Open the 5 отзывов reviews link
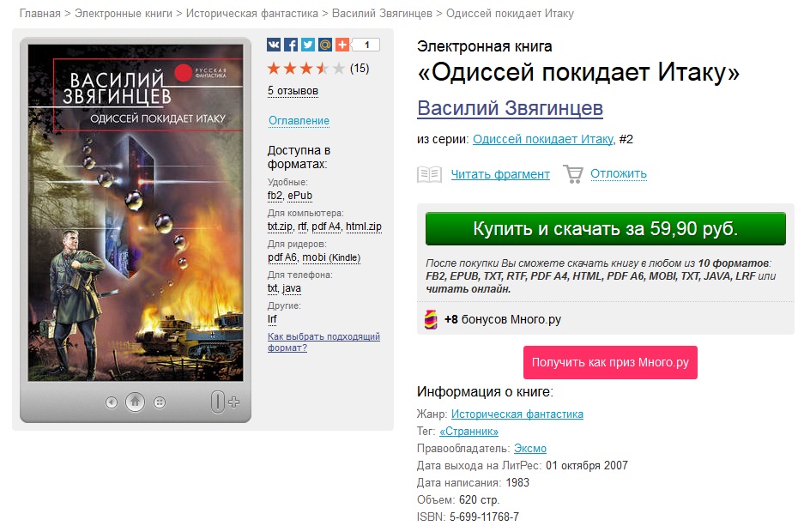The width and height of the screenshot is (804, 532). (x=293, y=91)
